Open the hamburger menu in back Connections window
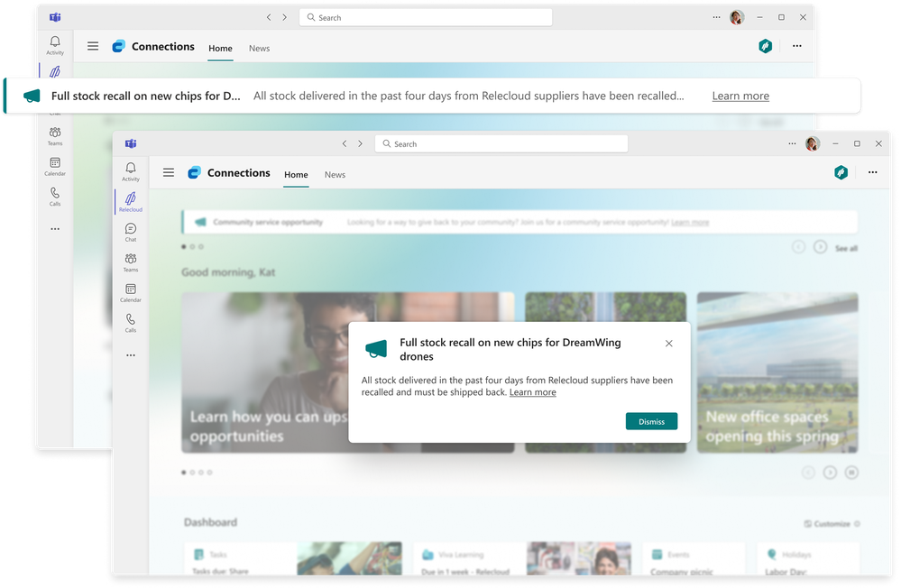This screenshot has height=588, width=901. tap(93, 46)
